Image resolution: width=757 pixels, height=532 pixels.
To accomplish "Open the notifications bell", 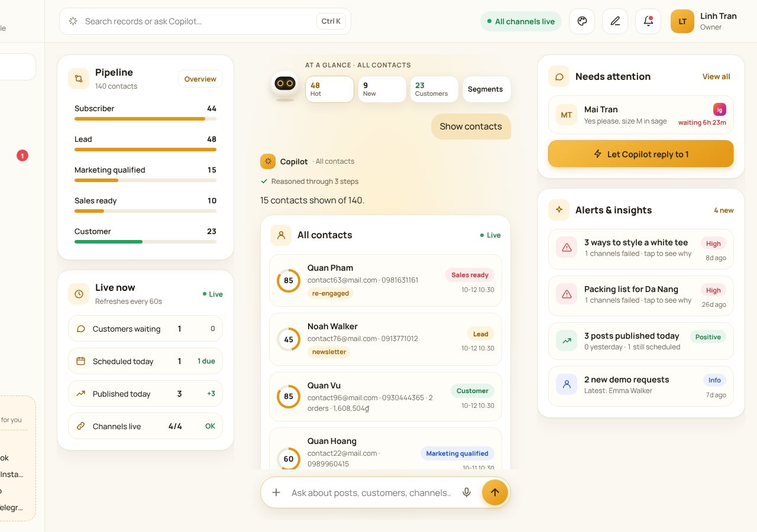I will pyautogui.click(x=648, y=21).
